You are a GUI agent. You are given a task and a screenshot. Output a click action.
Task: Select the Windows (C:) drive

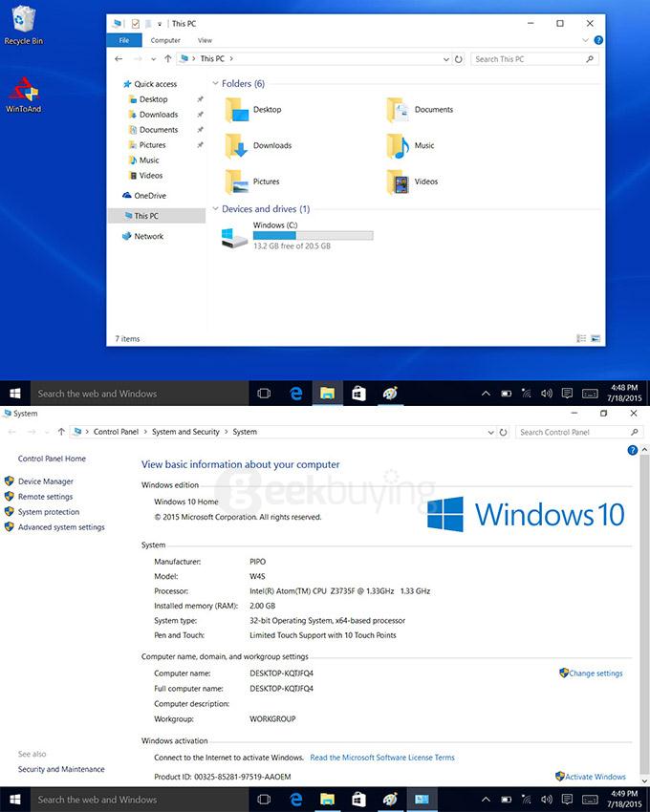click(296, 236)
